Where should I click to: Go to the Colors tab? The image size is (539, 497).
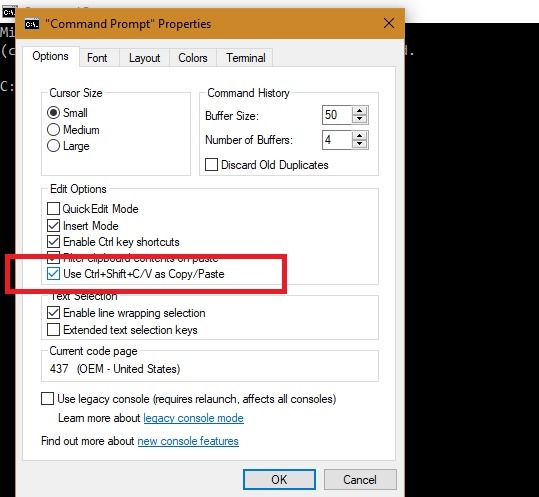[x=193, y=58]
